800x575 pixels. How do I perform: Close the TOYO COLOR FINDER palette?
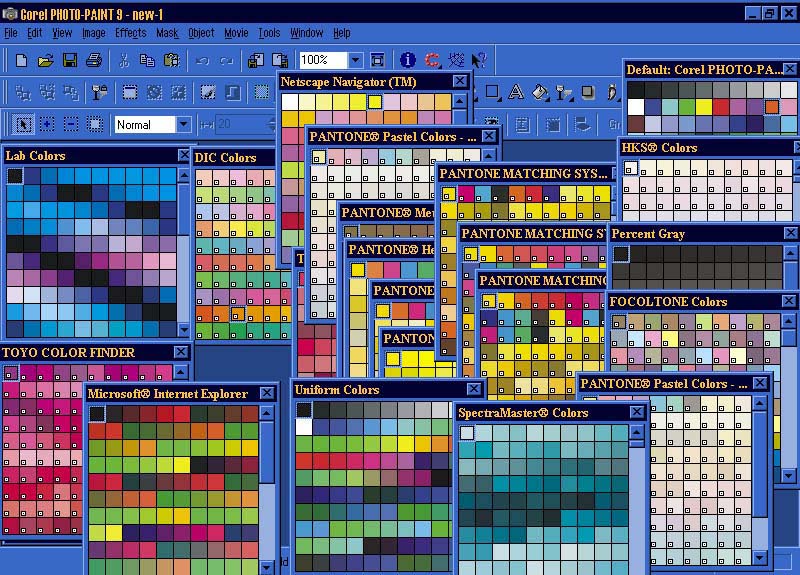181,352
